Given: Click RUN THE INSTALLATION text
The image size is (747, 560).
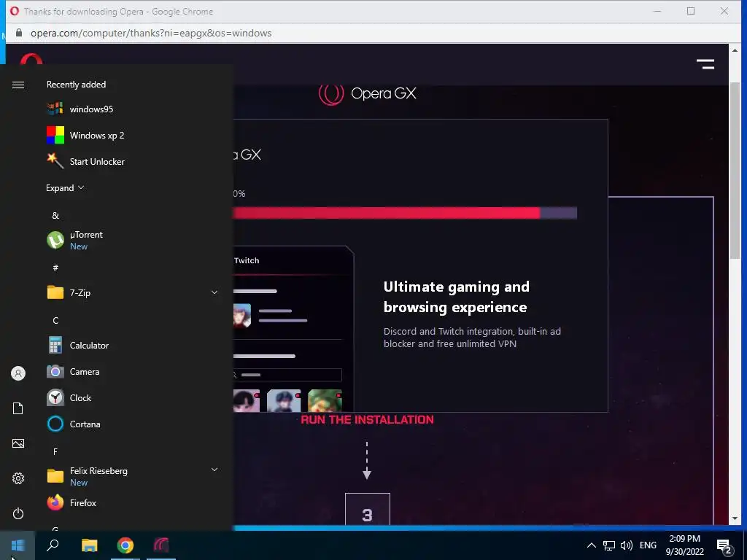Looking at the screenshot, I should click(x=368, y=419).
